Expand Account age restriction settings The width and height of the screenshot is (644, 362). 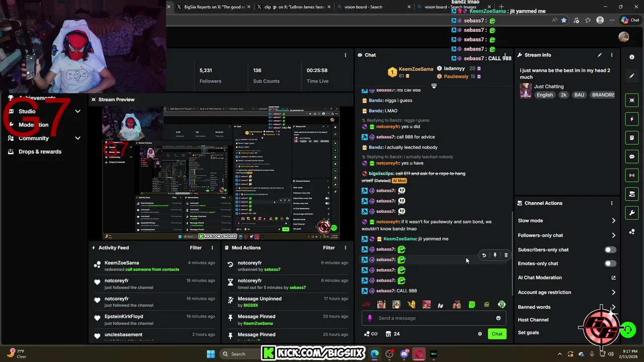click(x=613, y=292)
